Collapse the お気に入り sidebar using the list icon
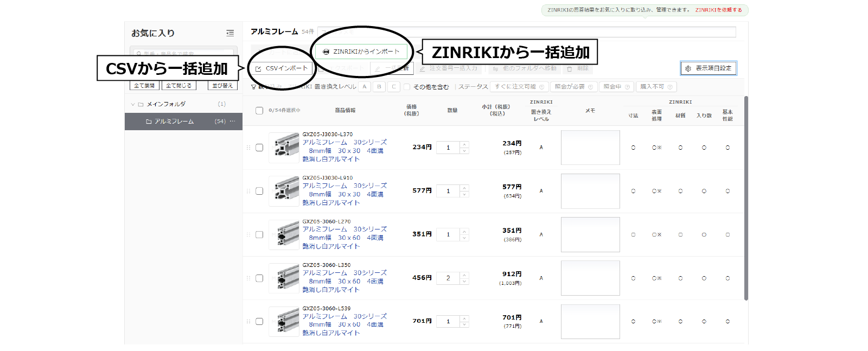 coord(230,33)
